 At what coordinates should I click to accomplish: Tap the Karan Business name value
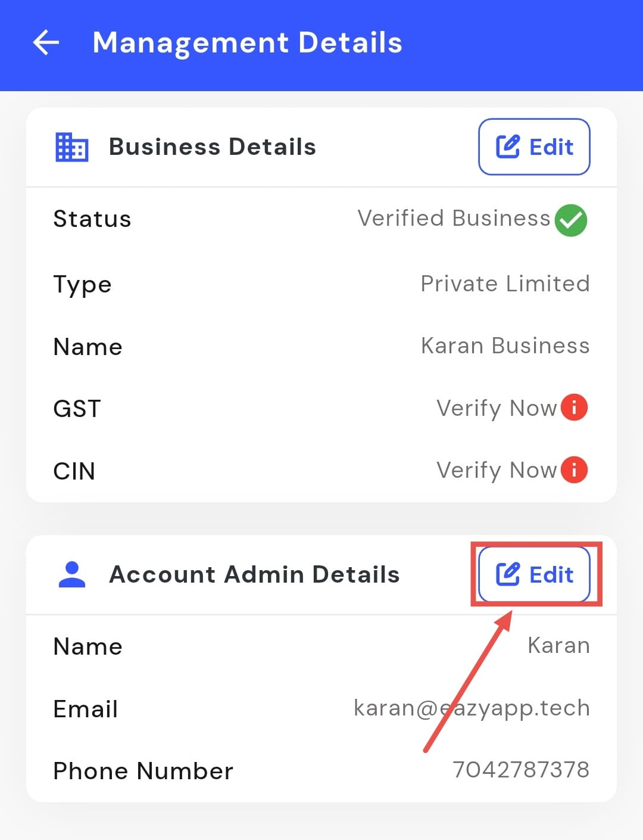(x=505, y=346)
